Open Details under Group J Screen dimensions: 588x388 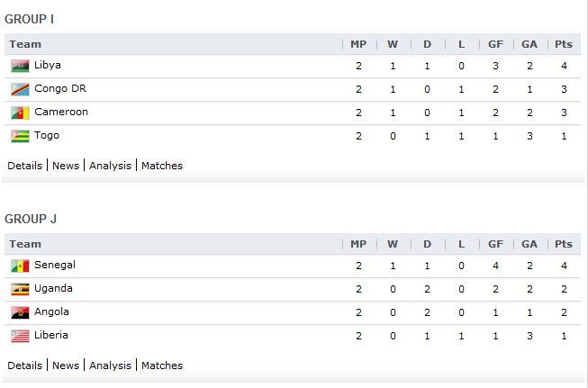pos(24,365)
